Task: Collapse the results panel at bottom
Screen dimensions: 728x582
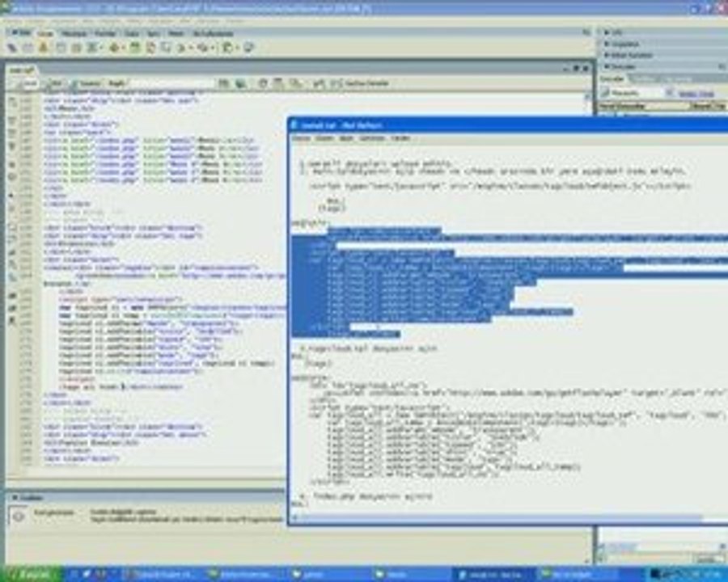Action: [x=26, y=498]
